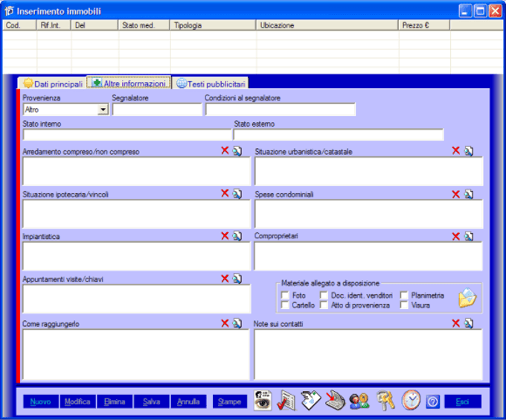506x420 pixels.
Task: Click the Condizioni al segnalatore field
Action: (x=281, y=109)
